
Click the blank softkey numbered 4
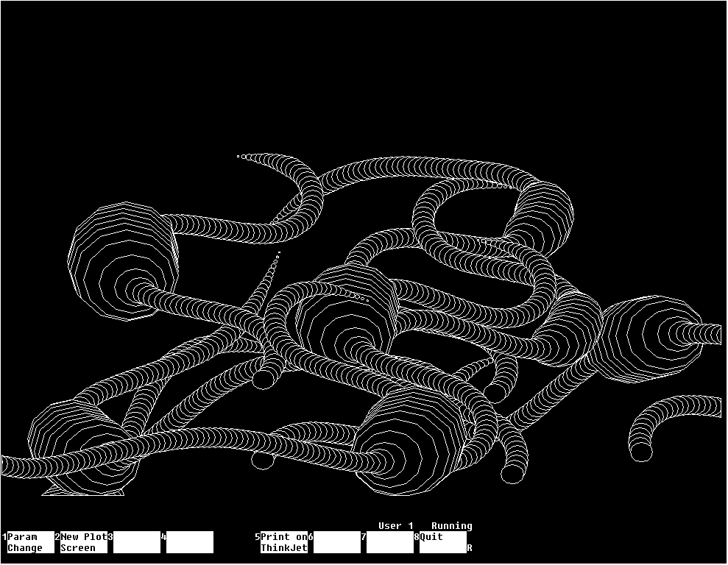tap(189, 542)
